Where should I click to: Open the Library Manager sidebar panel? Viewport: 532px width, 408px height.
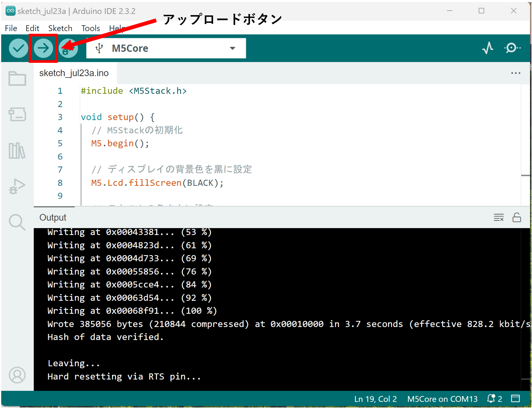click(17, 151)
